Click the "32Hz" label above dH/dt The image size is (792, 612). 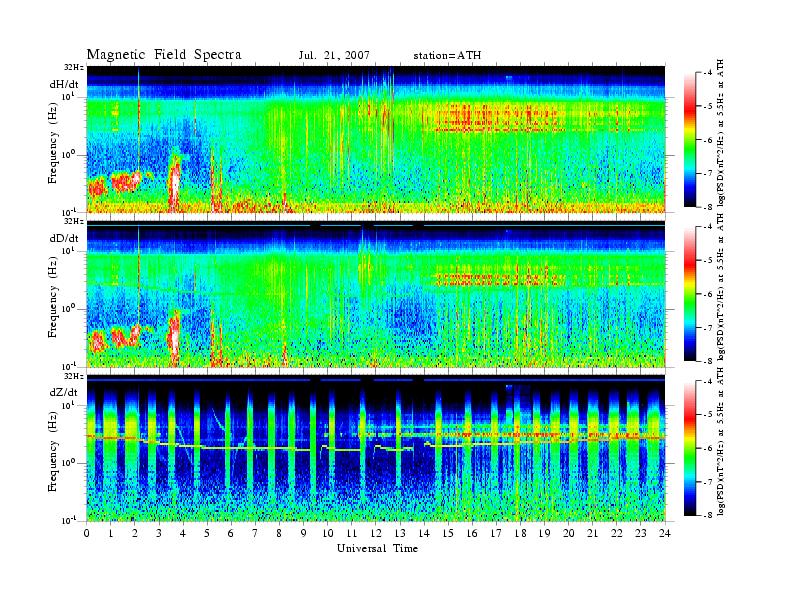pos(74,67)
